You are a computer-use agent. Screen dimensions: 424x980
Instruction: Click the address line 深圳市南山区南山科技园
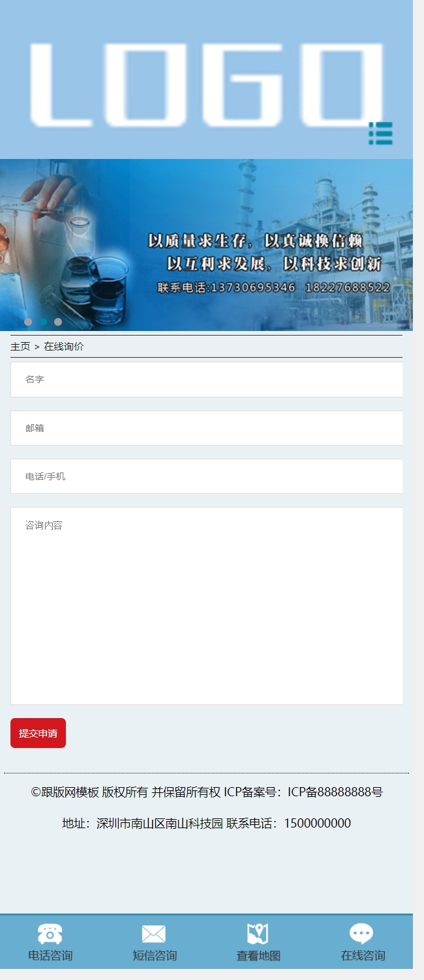(159, 824)
